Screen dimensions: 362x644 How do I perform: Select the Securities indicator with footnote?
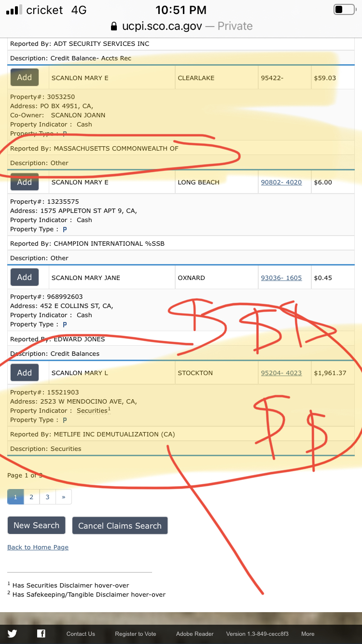point(94,410)
